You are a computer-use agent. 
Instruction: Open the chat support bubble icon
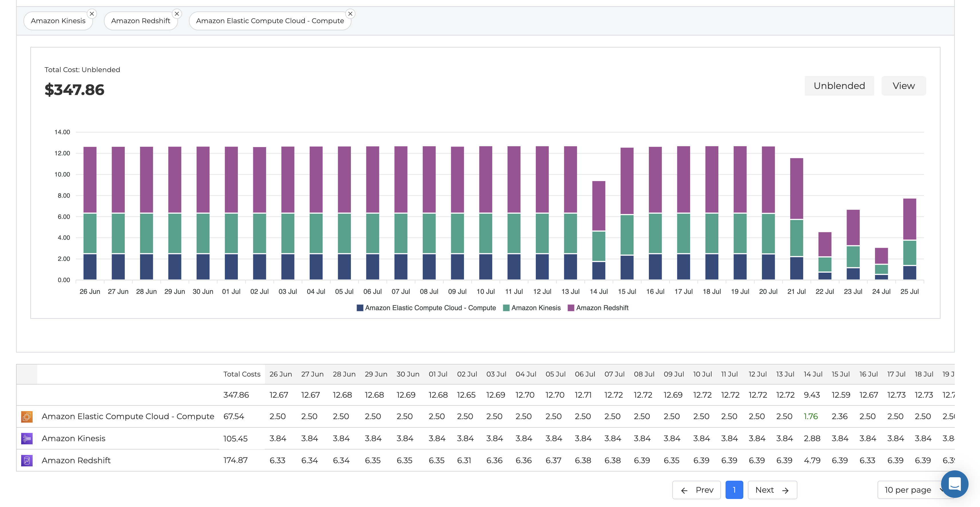pyautogui.click(x=955, y=484)
